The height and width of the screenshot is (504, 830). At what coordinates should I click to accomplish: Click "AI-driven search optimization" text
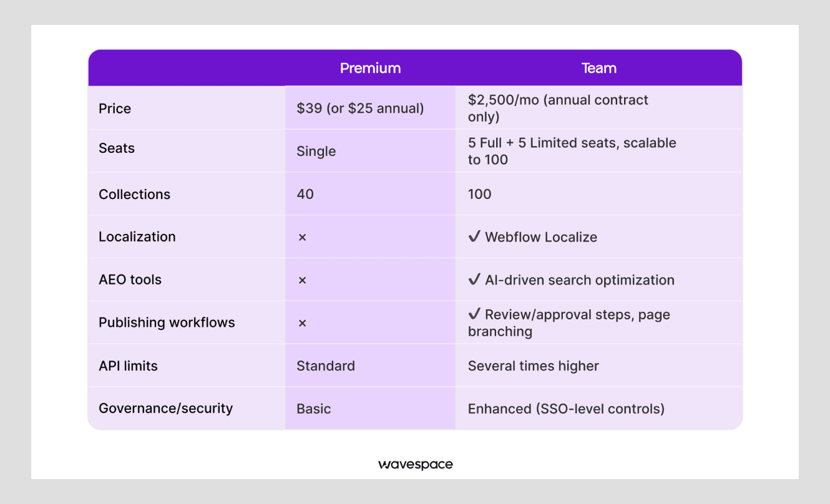click(580, 280)
